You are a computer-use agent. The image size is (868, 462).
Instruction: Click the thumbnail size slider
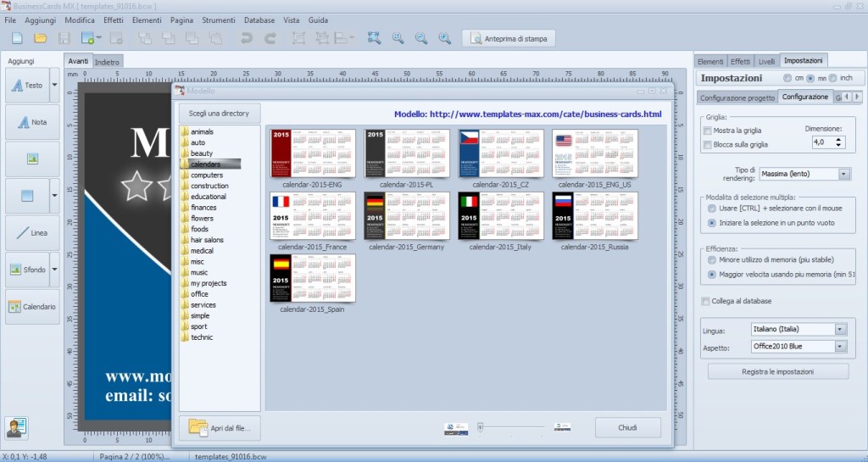511,427
